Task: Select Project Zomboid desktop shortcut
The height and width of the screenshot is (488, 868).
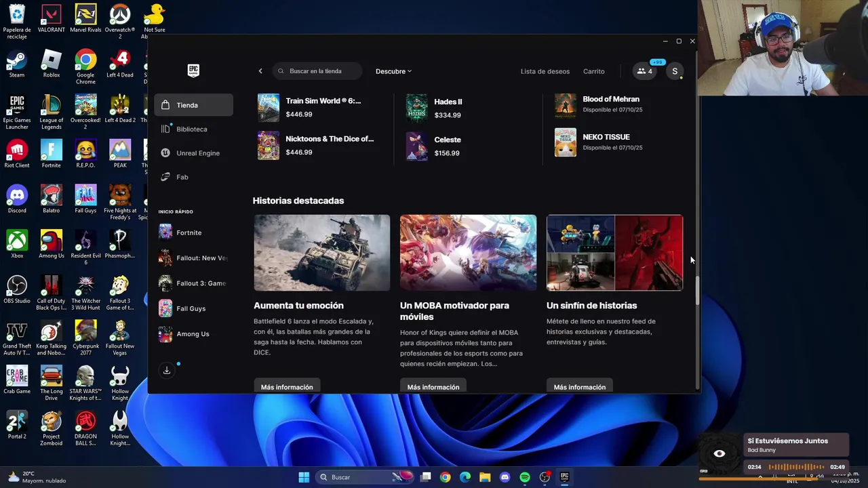Action: [52, 429]
